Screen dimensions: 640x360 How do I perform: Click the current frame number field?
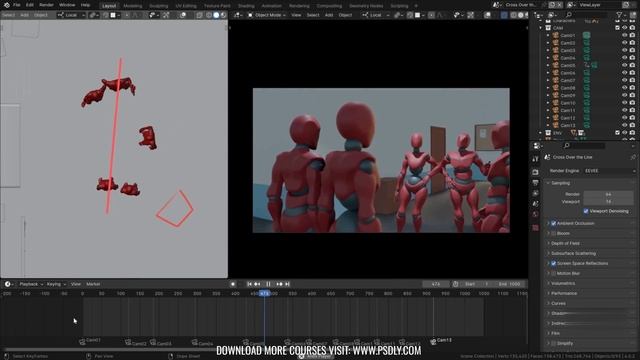436,284
